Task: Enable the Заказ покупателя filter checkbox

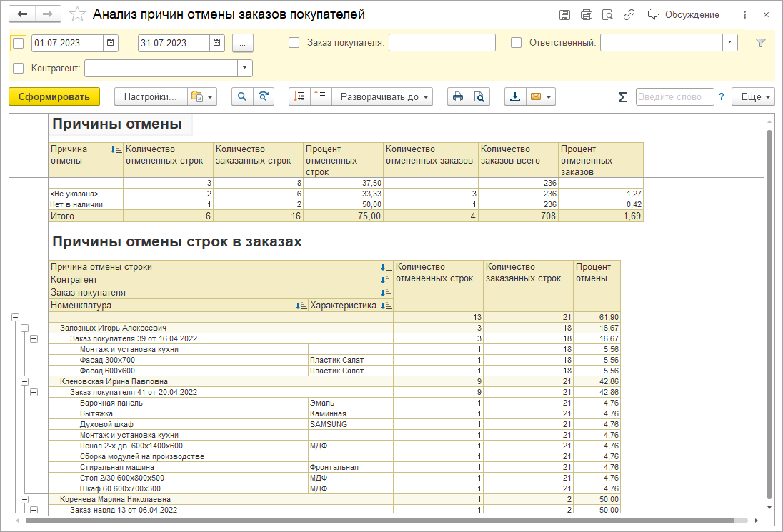Action: click(294, 43)
